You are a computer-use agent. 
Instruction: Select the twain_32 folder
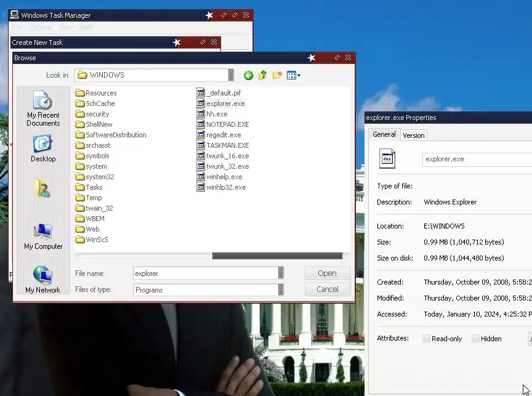[x=94, y=208]
